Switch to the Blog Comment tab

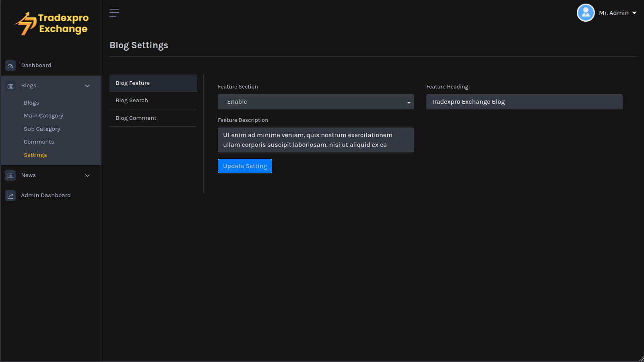pyautogui.click(x=136, y=118)
